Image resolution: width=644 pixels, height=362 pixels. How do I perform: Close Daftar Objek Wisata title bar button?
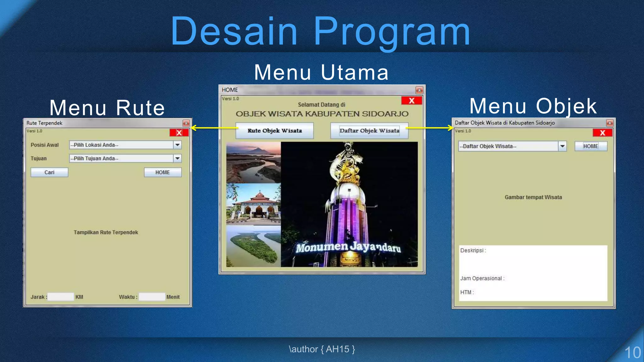tap(609, 123)
